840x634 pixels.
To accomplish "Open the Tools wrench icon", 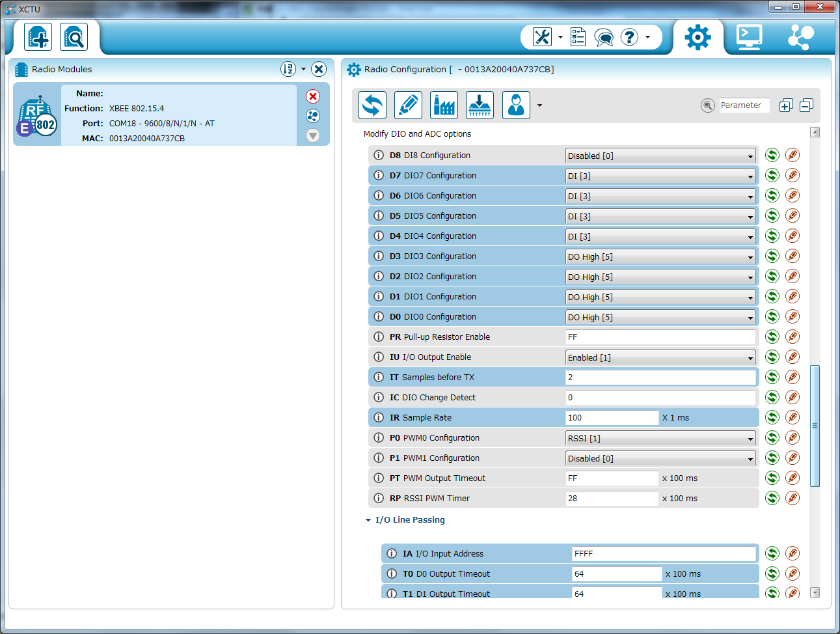I will [542, 37].
